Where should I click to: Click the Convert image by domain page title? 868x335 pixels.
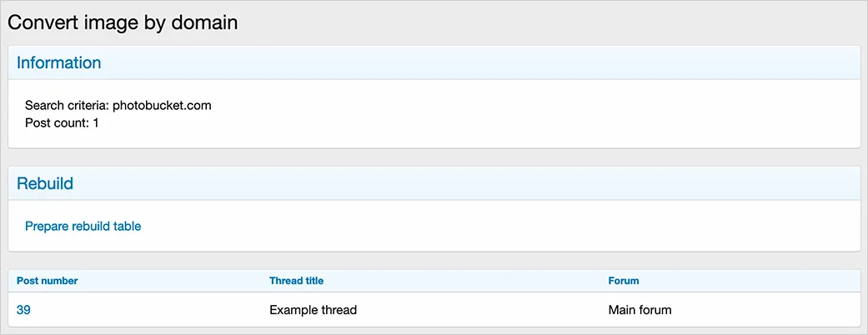pos(123,22)
